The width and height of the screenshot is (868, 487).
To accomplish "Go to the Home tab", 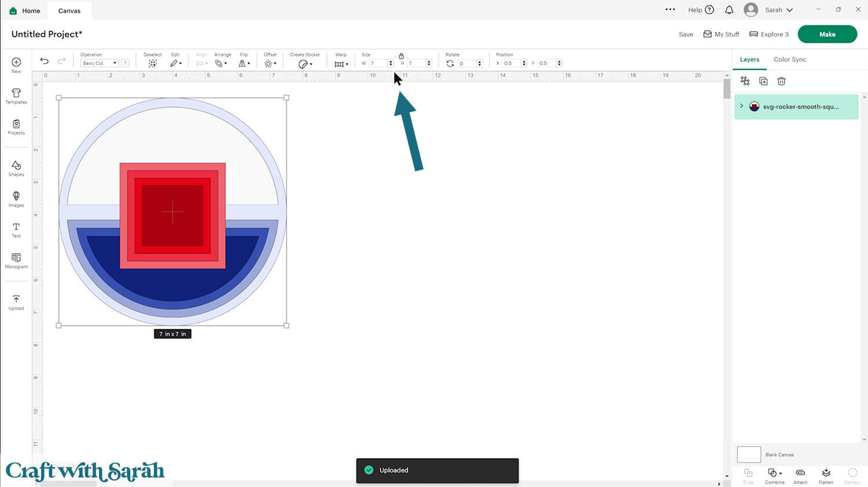I will pyautogui.click(x=25, y=10).
